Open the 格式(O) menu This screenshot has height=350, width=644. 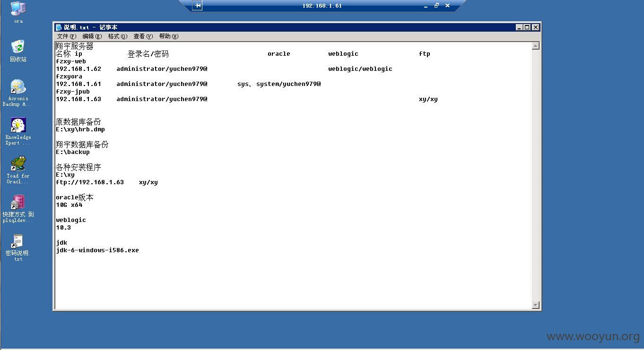click(x=117, y=36)
